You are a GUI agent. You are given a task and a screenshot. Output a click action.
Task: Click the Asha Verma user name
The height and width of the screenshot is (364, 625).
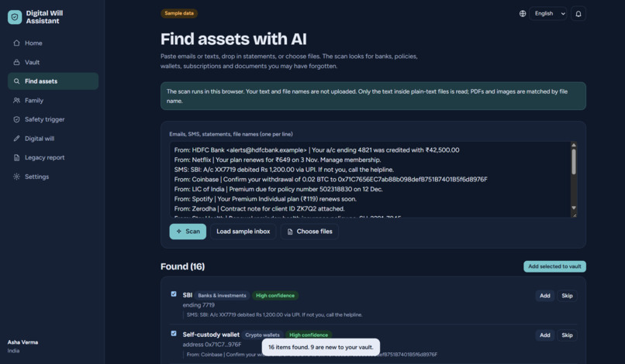[x=22, y=342]
